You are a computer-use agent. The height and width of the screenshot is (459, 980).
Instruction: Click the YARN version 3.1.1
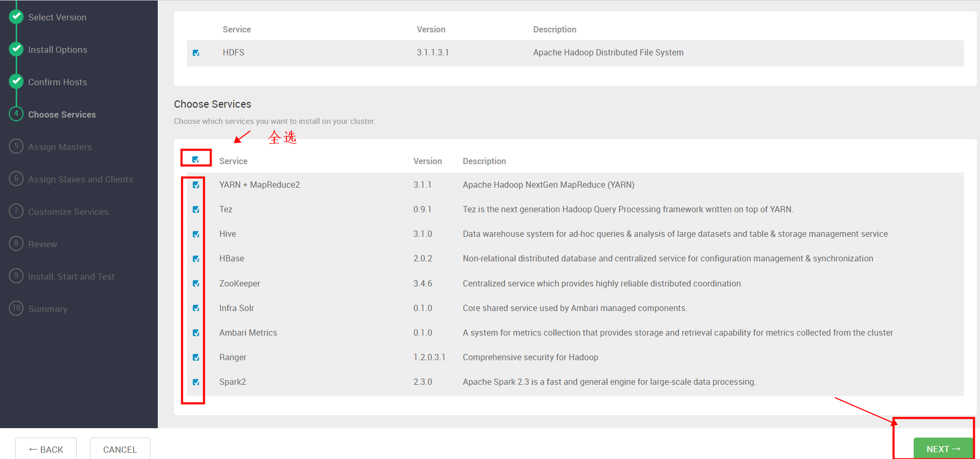click(422, 185)
